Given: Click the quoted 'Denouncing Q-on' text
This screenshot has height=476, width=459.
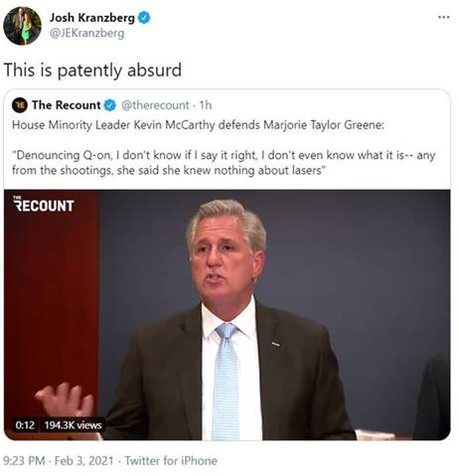Looking at the screenshot, I should pyautogui.click(x=224, y=163).
